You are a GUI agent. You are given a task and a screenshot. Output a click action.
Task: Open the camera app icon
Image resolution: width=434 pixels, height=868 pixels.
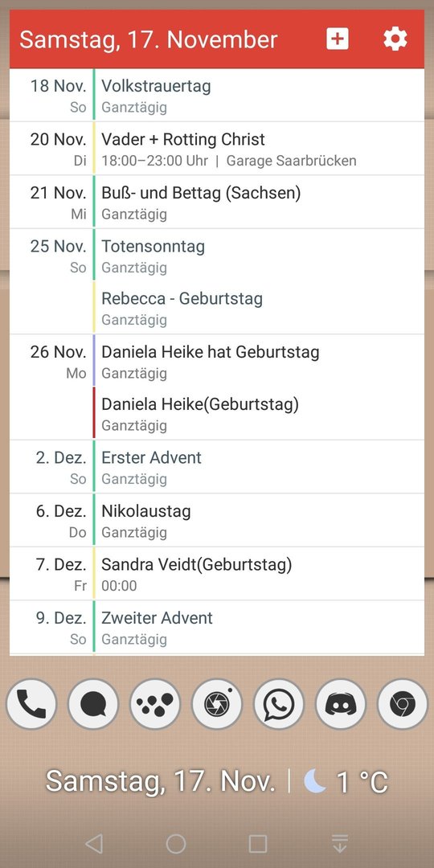point(217,703)
